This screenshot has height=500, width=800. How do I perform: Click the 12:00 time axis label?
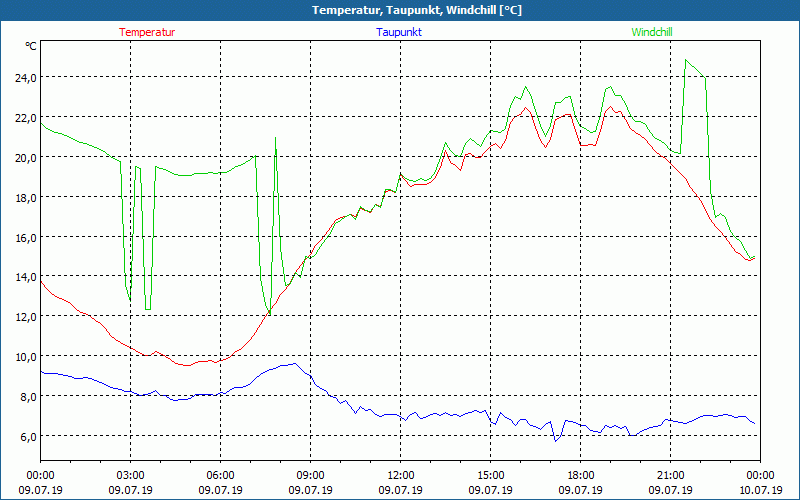(401, 476)
